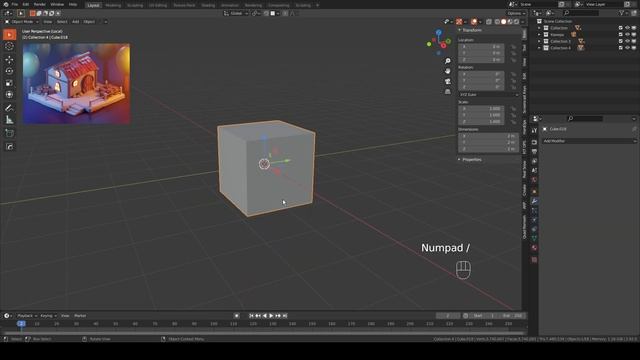Toggle X-ray mode button
This screenshot has height=360, width=640.
489,22
